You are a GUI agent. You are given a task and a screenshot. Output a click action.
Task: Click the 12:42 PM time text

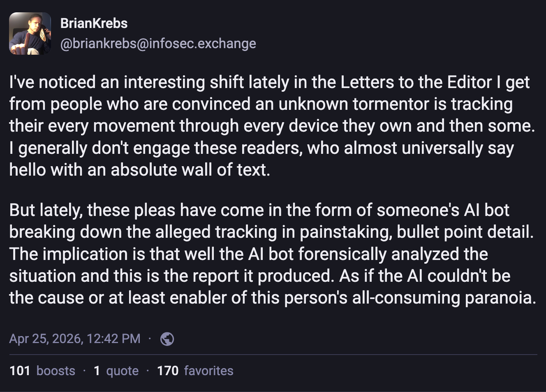click(113, 339)
